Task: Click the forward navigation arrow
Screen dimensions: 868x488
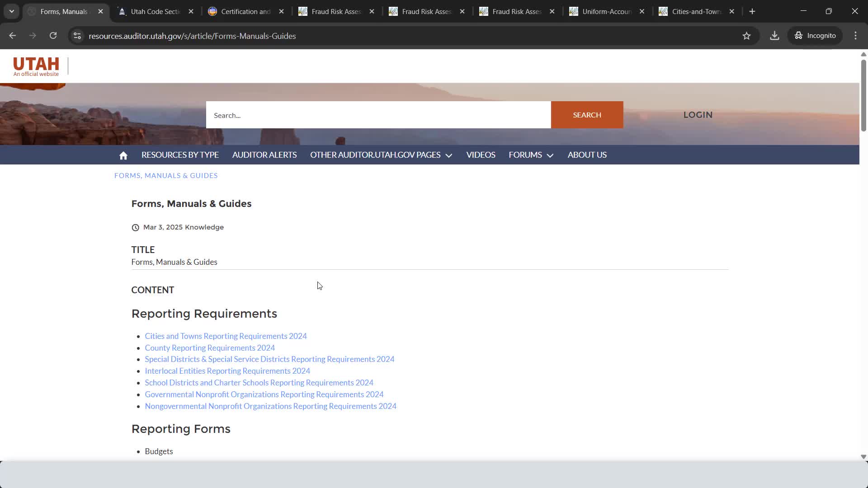Action: click(x=32, y=36)
